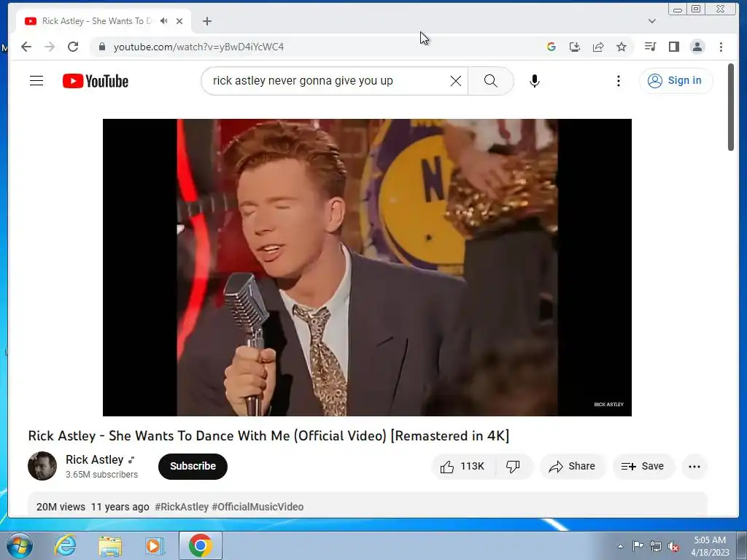Open a new browser tab
Screen dimensions: 747x560
[x=206, y=21]
